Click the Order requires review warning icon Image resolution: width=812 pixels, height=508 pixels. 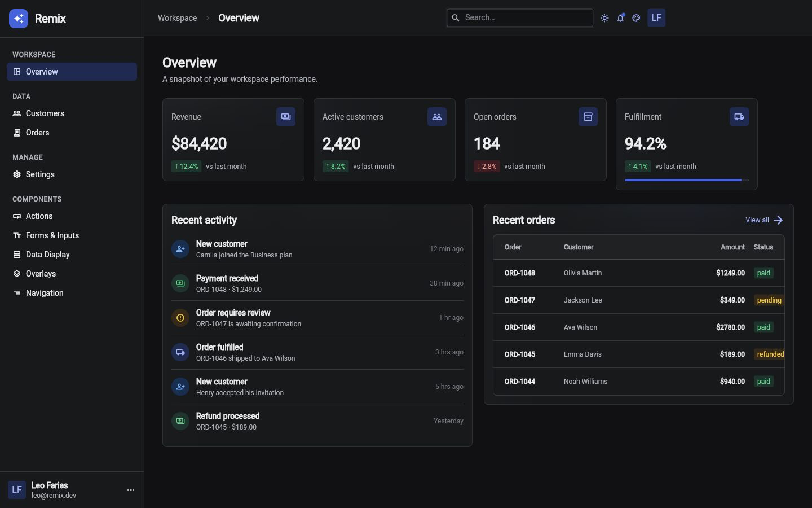pyautogui.click(x=180, y=318)
